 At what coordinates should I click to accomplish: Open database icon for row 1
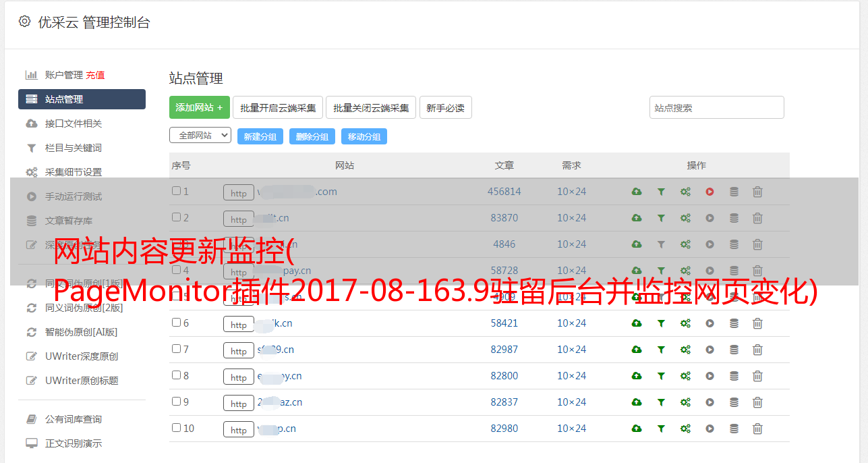(734, 192)
